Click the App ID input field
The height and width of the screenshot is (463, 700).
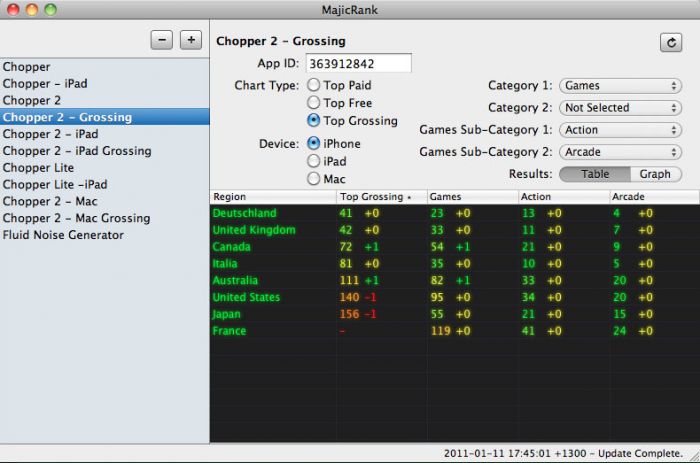(x=358, y=64)
